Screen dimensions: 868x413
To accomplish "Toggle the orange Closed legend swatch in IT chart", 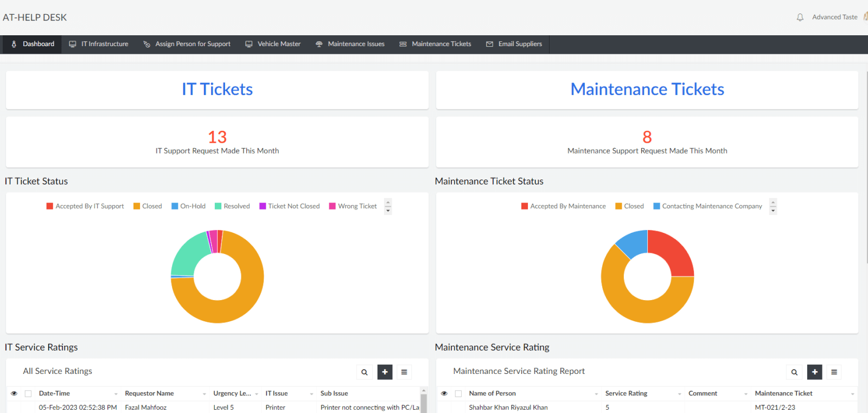I will 137,206.
